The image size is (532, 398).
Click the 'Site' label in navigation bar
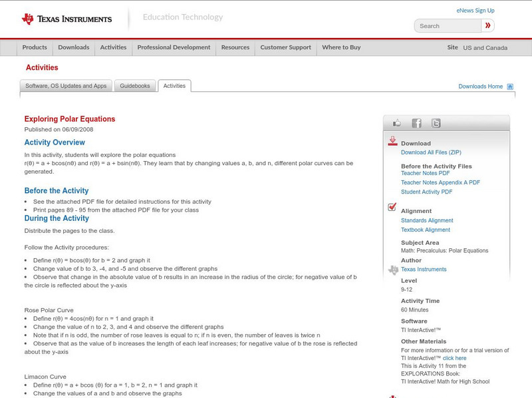pos(453,47)
